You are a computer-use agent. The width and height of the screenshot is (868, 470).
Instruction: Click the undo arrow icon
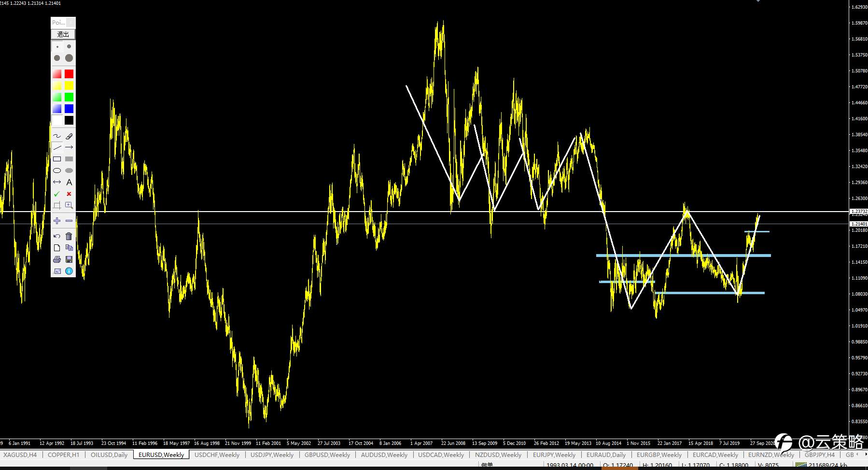coord(57,236)
